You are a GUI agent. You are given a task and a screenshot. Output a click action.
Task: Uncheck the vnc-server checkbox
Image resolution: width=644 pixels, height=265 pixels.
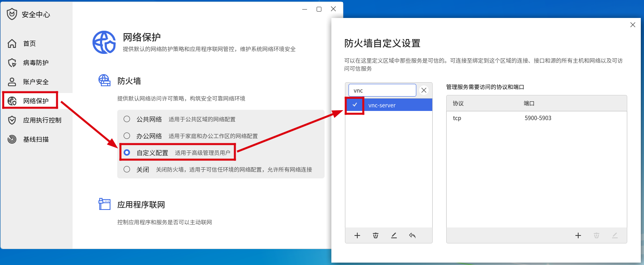pos(354,105)
